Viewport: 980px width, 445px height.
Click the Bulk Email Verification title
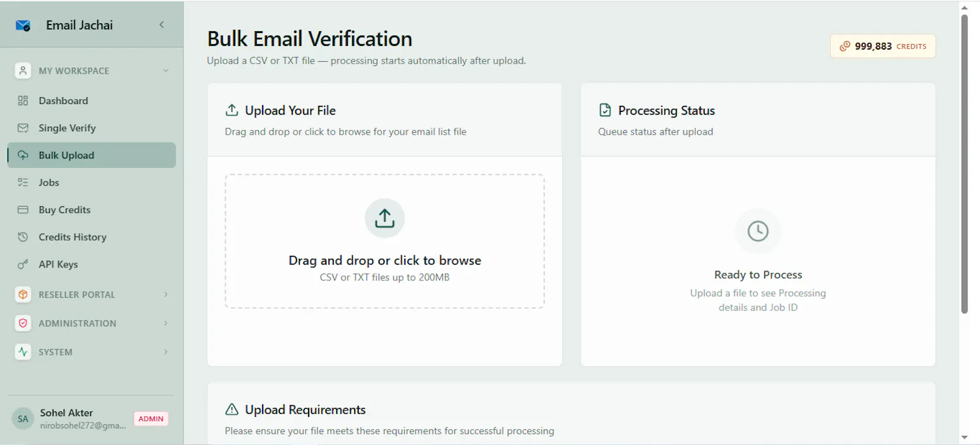309,39
